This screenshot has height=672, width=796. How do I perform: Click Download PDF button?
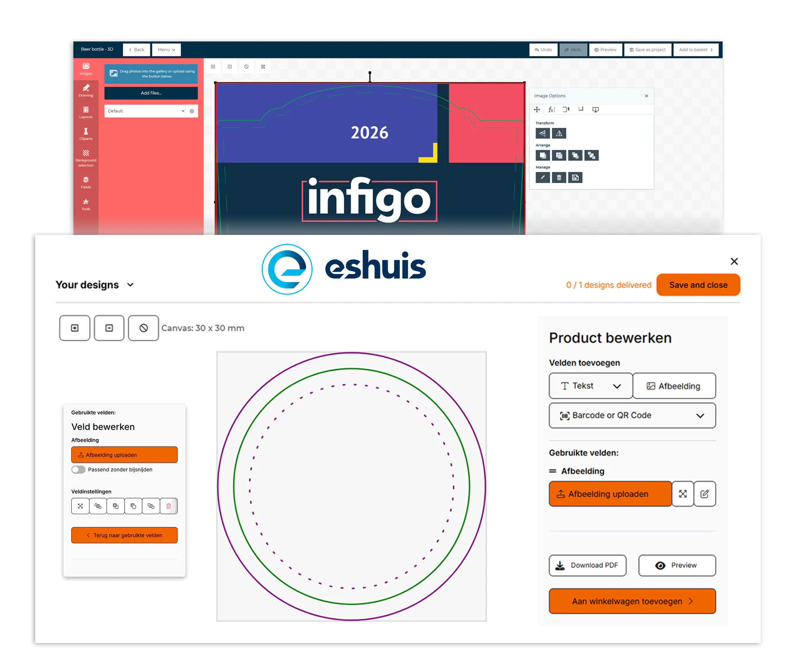click(587, 566)
